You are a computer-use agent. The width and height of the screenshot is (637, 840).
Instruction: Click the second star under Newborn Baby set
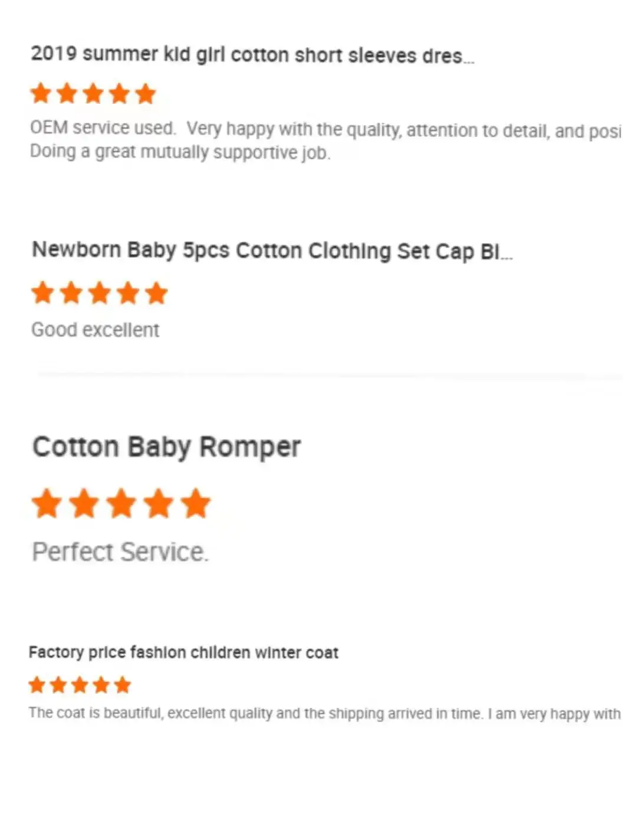pos(71,293)
